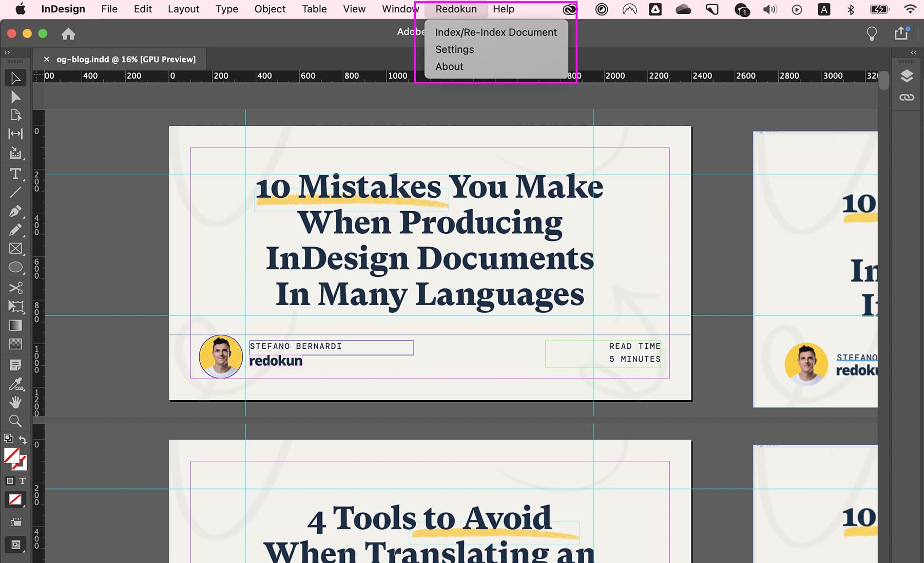Viewport: 924px width, 563px height.
Task: Click Index/Re-Index Document in the Redokun menu
Action: 495,32
